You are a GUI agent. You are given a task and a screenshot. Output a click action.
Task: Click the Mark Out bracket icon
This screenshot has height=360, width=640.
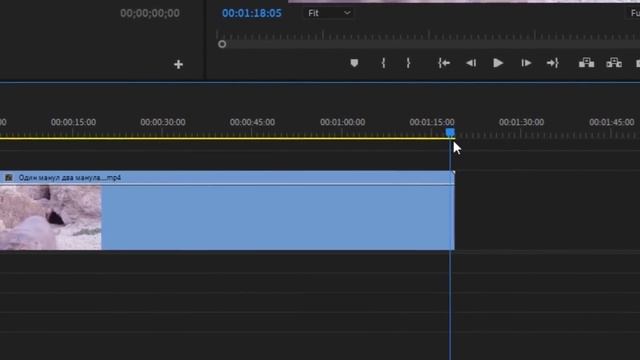[x=408, y=63]
